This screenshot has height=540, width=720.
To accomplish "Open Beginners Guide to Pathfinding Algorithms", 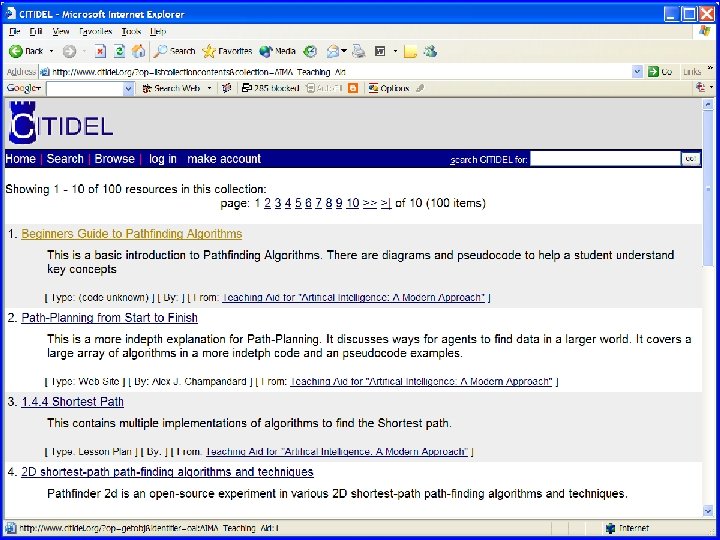I will (132, 234).
